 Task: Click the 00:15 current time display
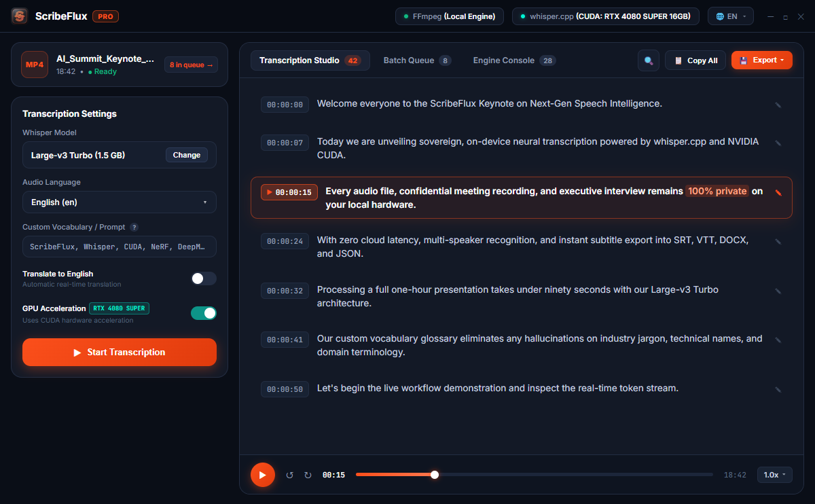click(333, 475)
